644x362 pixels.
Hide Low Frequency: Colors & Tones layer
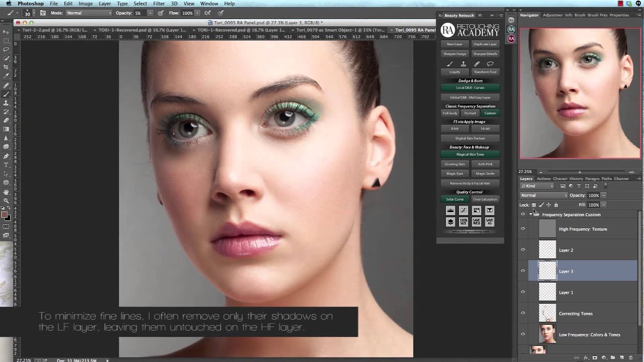523,334
